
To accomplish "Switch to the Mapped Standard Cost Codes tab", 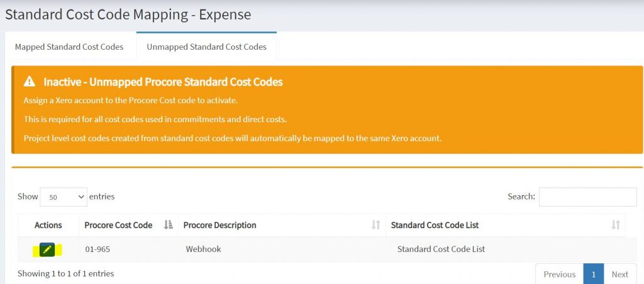I will point(69,47).
